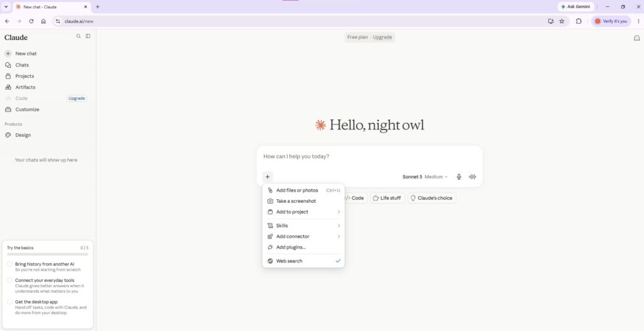
Task: Open the Sonnet 5 Medium model dropdown
Action: click(x=425, y=176)
